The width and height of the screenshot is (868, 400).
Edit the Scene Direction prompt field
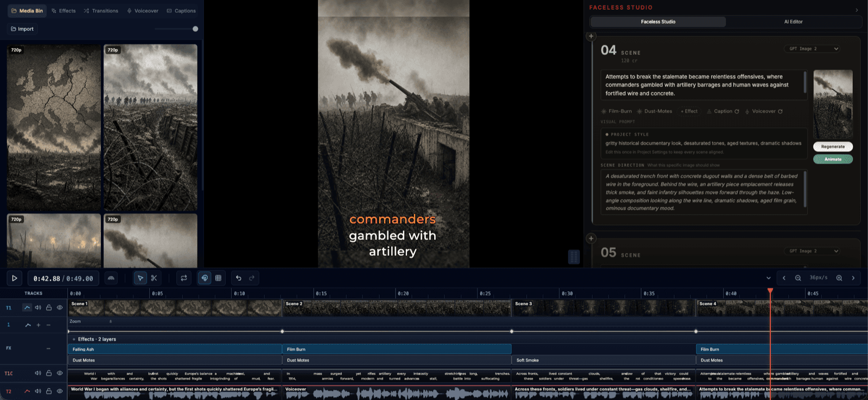(703, 192)
